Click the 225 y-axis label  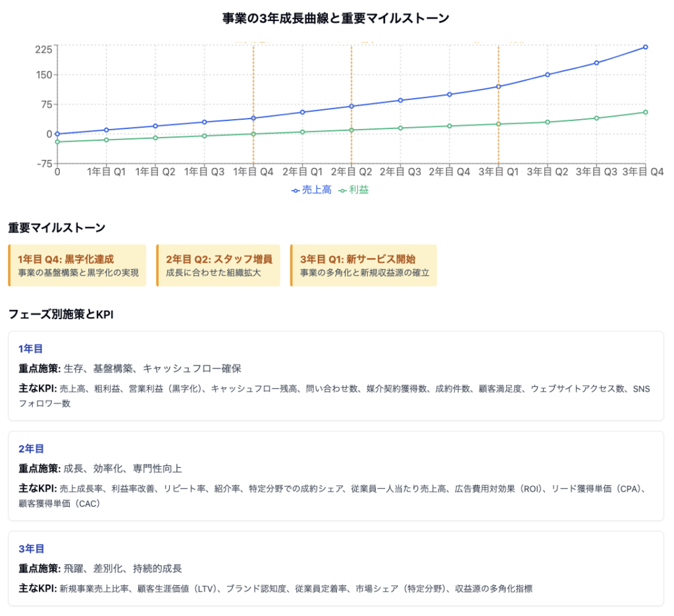[43, 48]
